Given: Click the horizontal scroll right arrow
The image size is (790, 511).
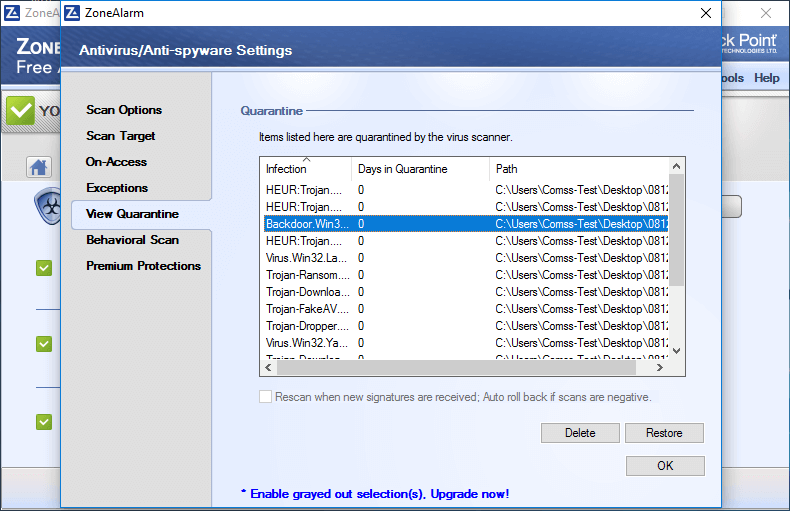Looking at the screenshot, I should (x=660, y=368).
